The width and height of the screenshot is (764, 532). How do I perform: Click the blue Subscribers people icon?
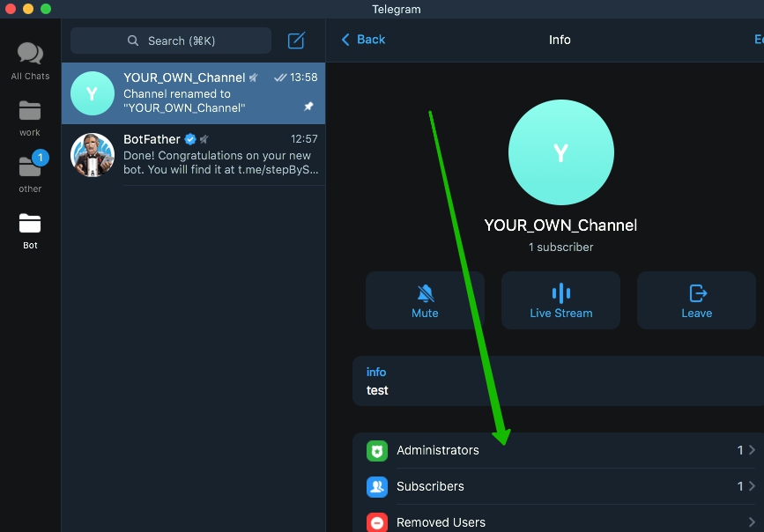(x=377, y=487)
